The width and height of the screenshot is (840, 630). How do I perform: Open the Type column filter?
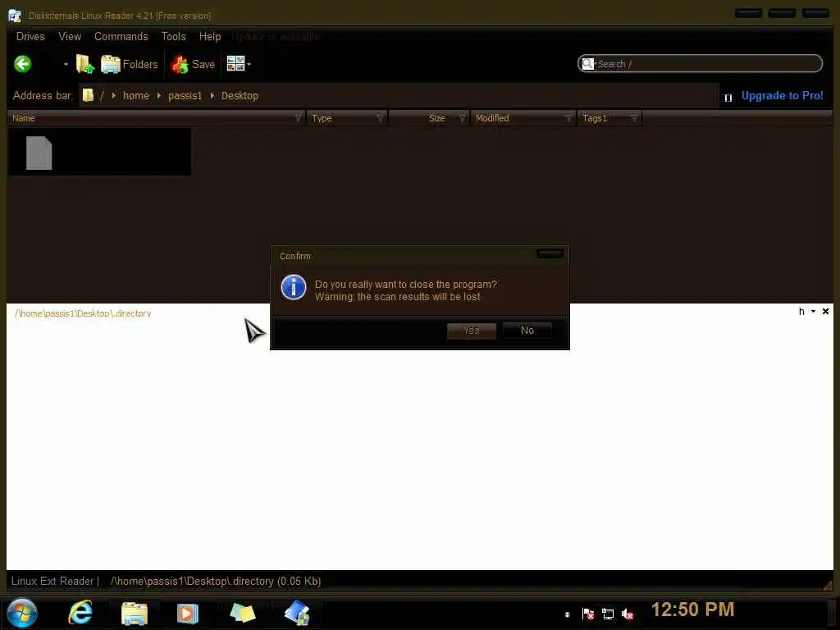[379, 118]
